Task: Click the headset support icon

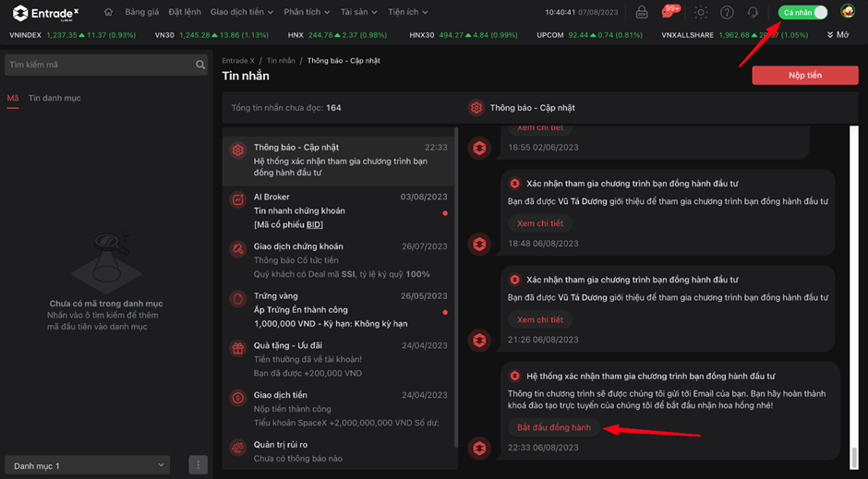Action: (x=753, y=12)
